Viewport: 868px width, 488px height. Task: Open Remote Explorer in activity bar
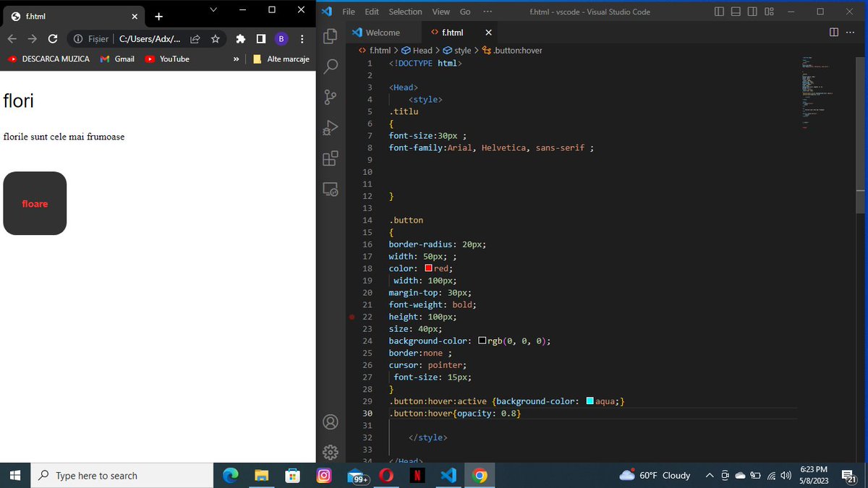point(330,189)
